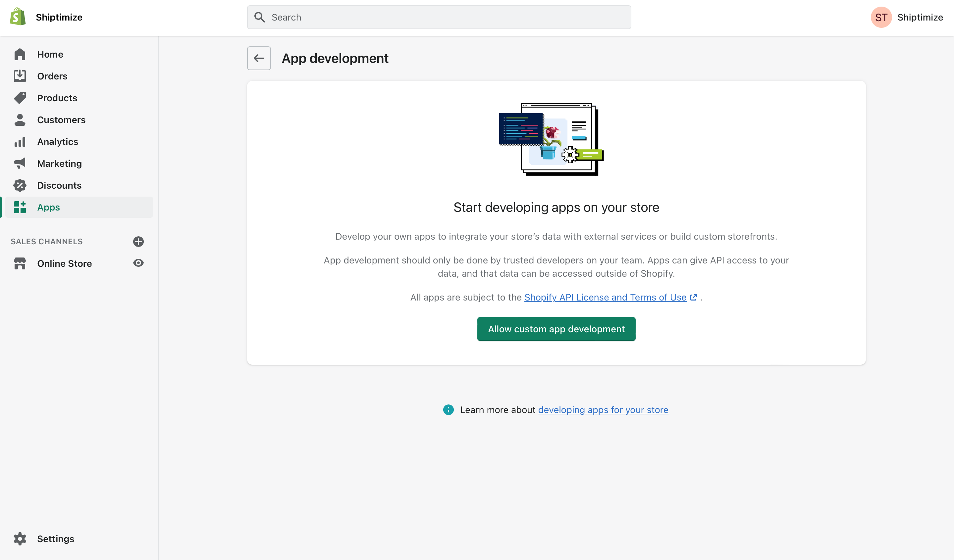
Task: Click the search magnifier icon
Action: (x=259, y=18)
